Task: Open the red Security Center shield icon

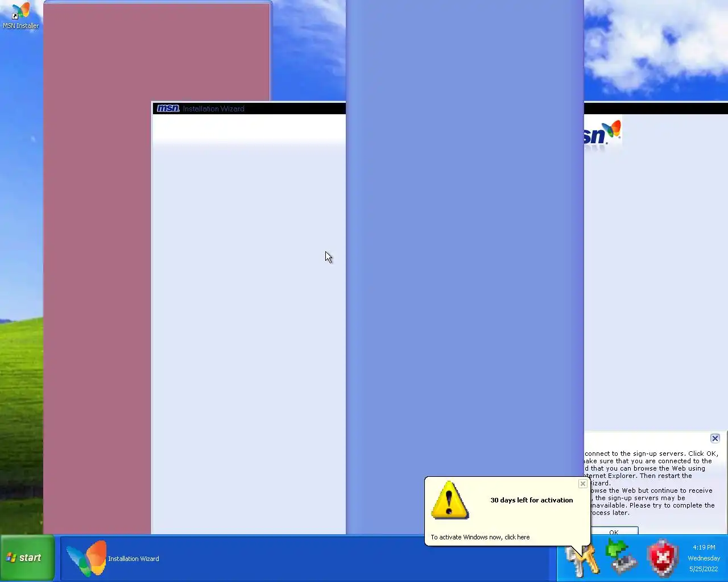Action: (x=663, y=558)
